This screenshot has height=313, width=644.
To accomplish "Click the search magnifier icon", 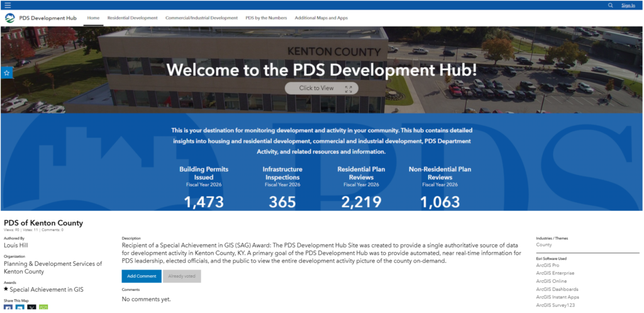I will (610, 5).
